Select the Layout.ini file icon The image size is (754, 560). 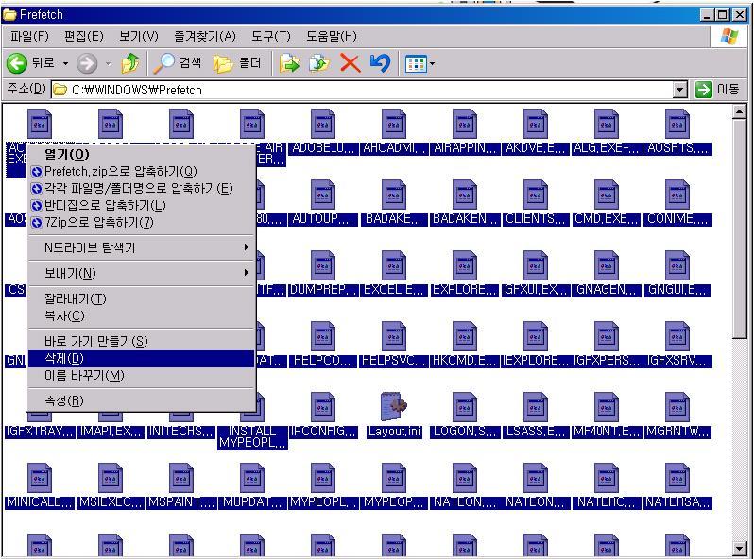tap(394, 407)
